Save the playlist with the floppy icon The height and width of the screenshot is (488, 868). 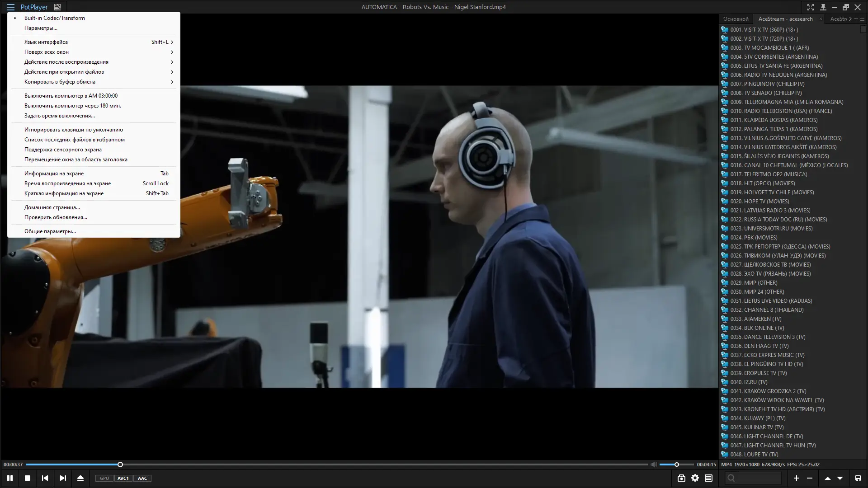[858, 478]
